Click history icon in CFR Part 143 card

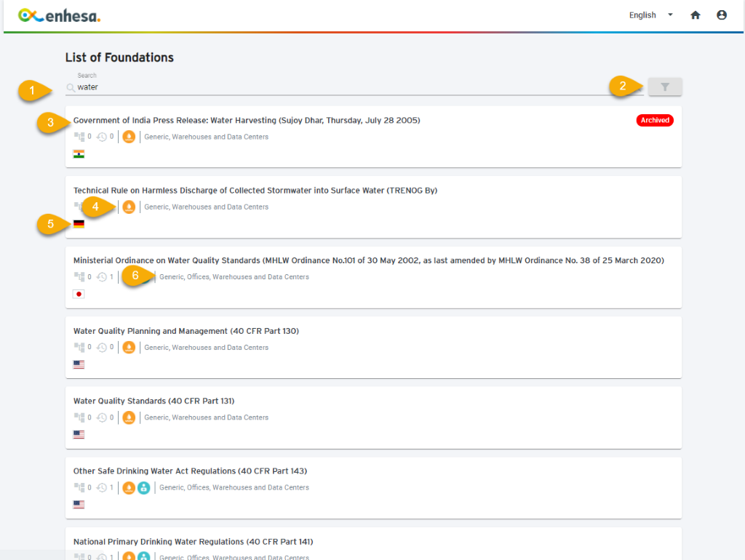point(102,487)
